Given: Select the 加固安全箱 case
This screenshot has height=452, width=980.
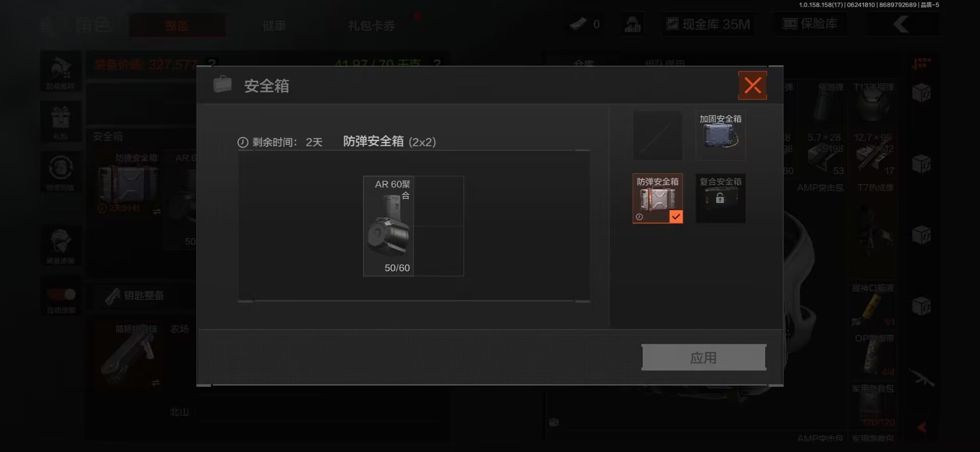Looking at the screenshot, I should 720,135.
